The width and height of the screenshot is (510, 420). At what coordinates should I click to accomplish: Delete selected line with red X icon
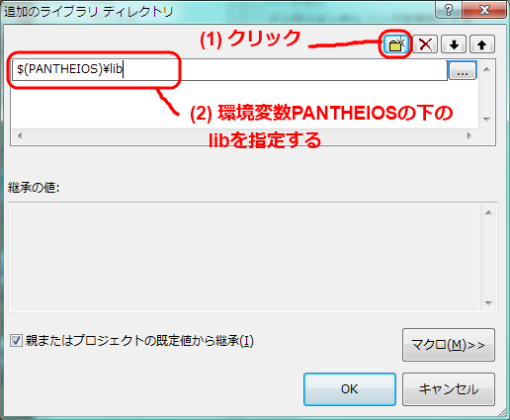425,44
